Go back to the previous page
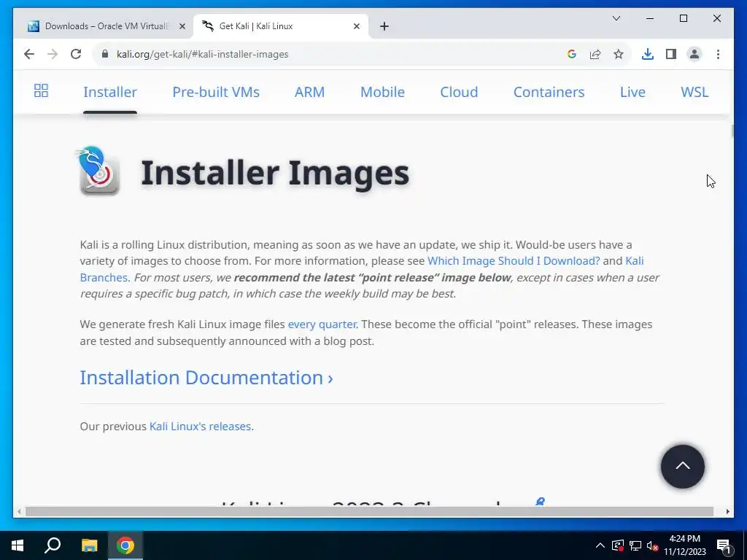 click(x=29, y=54)
